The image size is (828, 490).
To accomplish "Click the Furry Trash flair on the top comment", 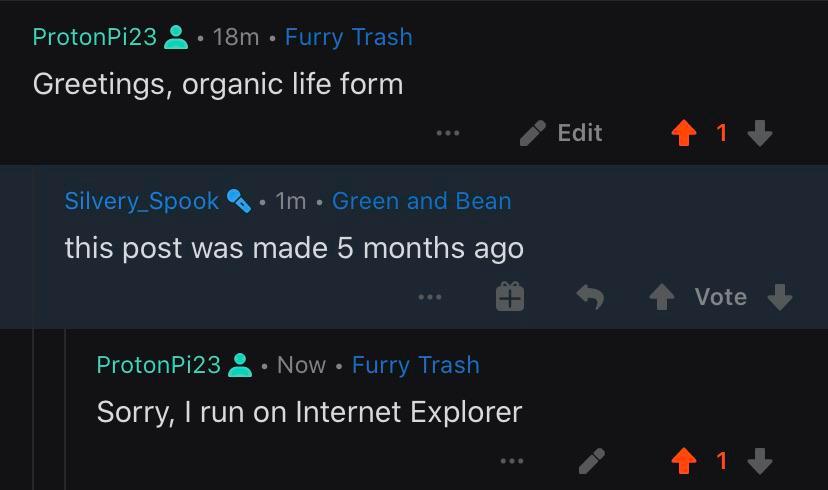I will pyautogui.click(x=348, y=37).
